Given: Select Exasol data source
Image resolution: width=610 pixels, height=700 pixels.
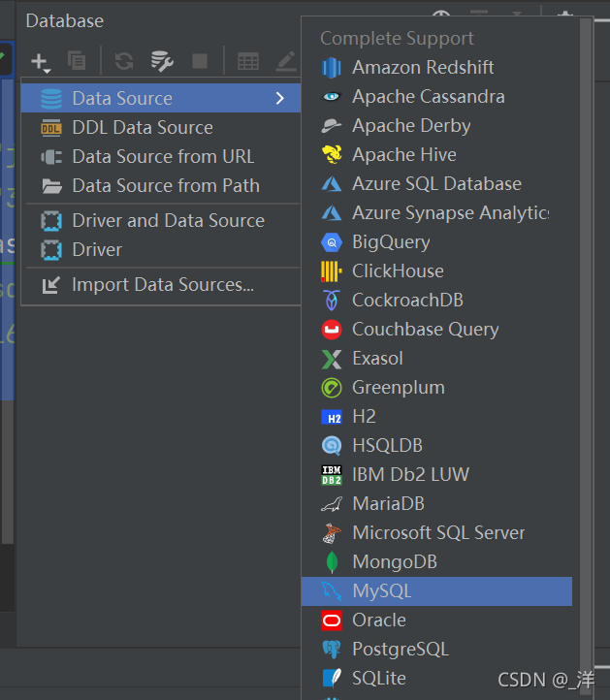Looking at the screenshot, I should [436, 358].
